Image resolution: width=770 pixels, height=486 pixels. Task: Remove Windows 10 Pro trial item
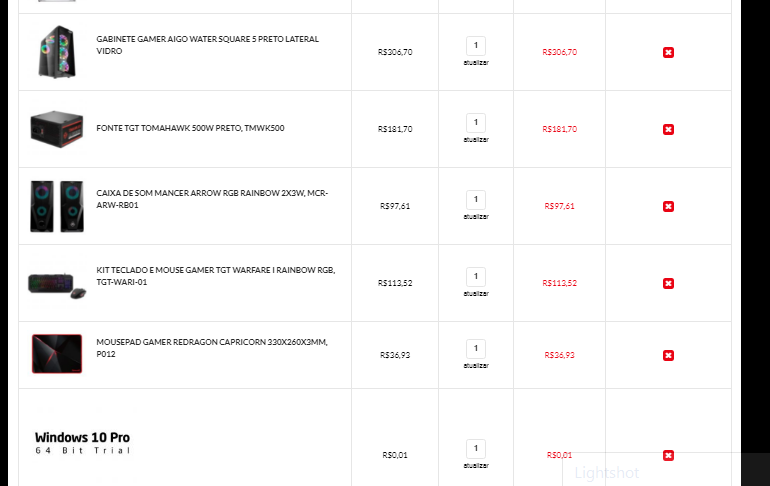coord(668,456)
